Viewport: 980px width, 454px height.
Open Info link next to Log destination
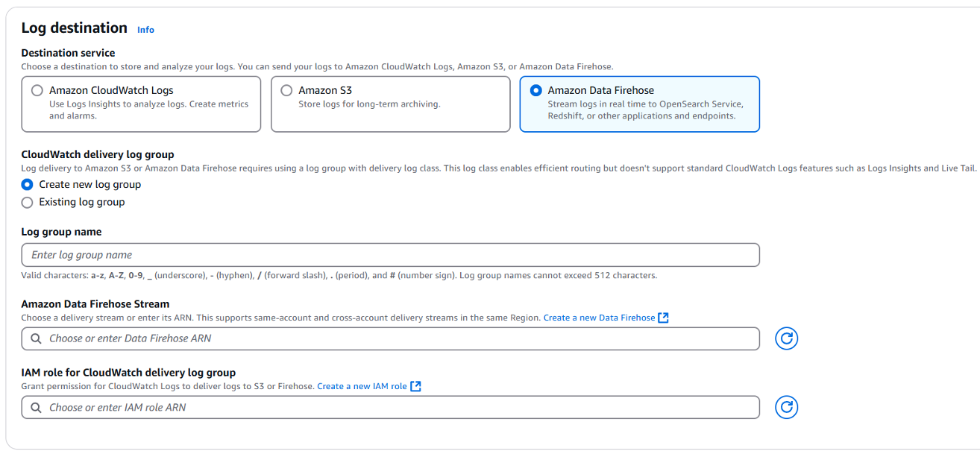point(145,30)
